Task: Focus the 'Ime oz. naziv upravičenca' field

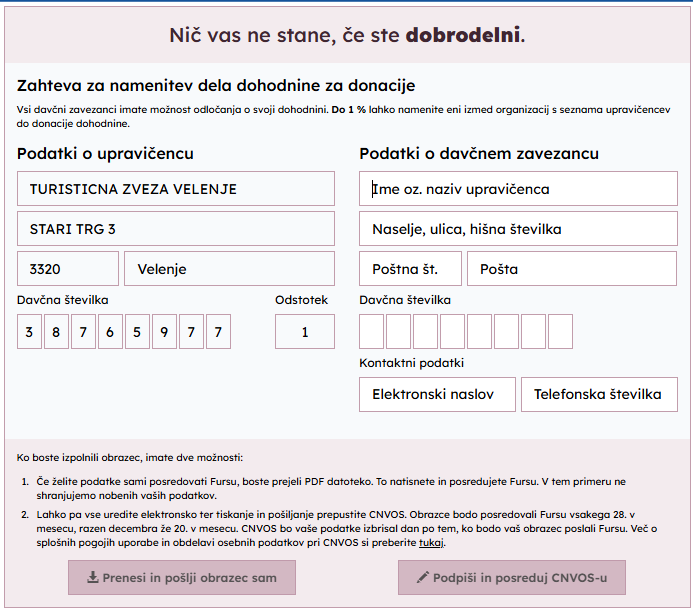Action: tap(518, 189)
